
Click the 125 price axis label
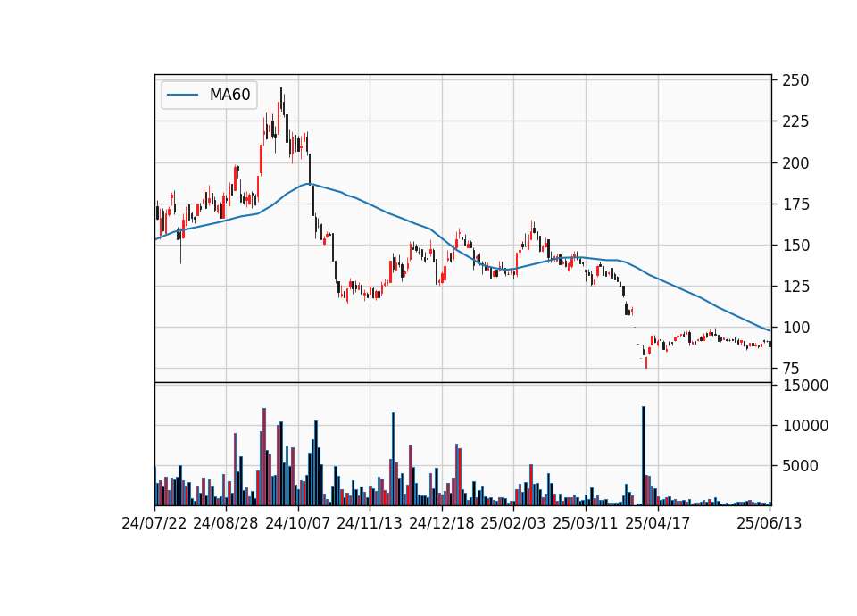pyautogui.click(x=795, y=287)
